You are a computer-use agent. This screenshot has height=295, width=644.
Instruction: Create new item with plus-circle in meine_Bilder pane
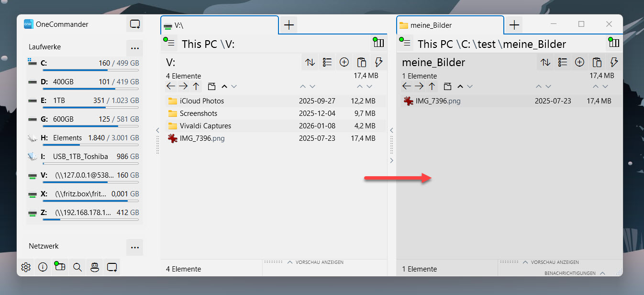(579, 62)
